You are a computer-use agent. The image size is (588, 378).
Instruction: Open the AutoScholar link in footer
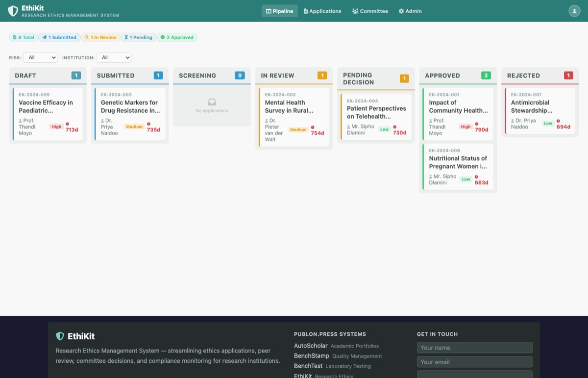click(311, 346)
